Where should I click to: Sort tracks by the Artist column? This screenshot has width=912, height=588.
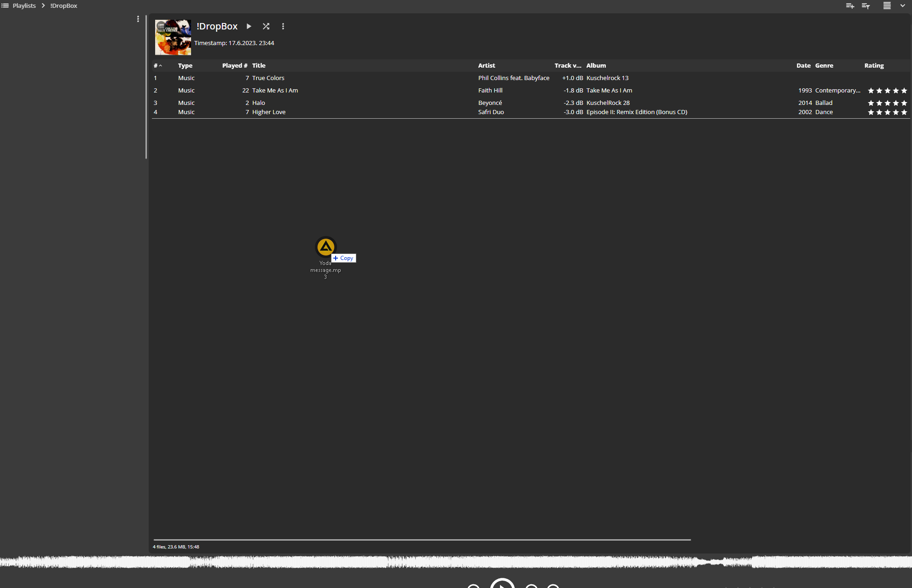487,65
